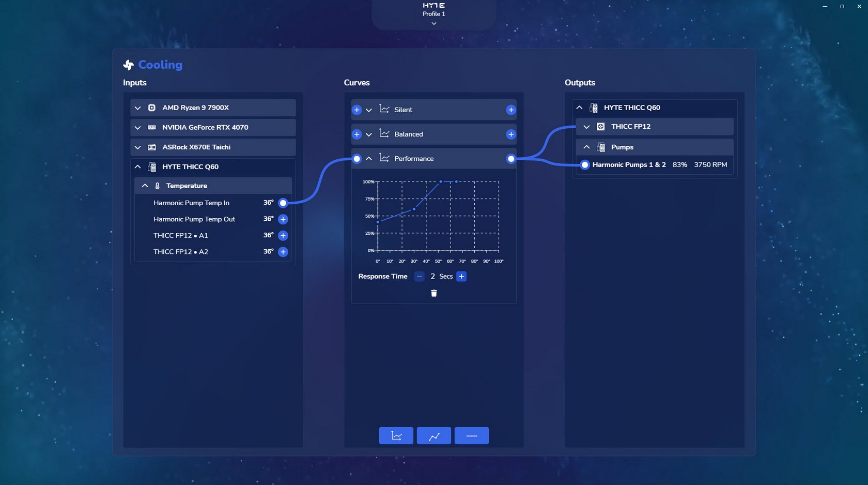The width and height of the screenshot is (868, 485).
Task: Collapse the HYTE THICC Q60 output group
Action: tap(580, 108)
